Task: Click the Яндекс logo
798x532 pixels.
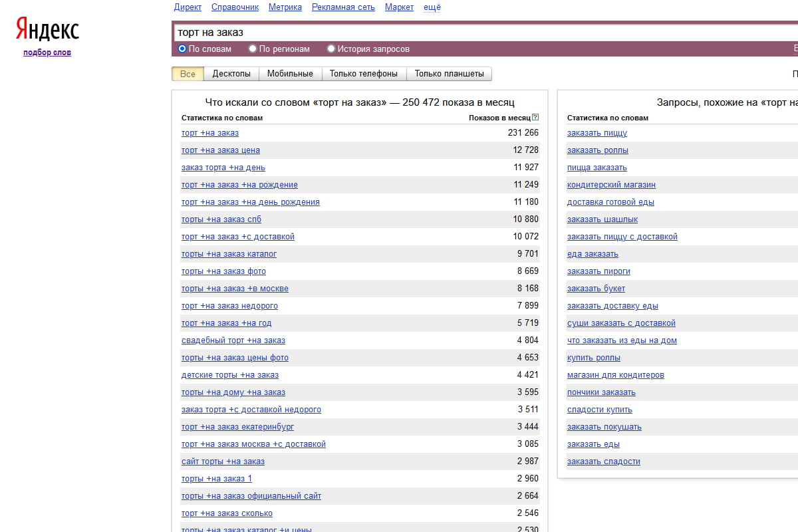Action: 47,30
